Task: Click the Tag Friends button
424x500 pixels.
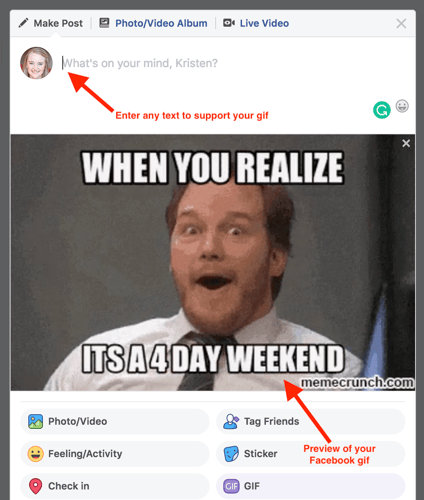Action: [x=310, y=421]
